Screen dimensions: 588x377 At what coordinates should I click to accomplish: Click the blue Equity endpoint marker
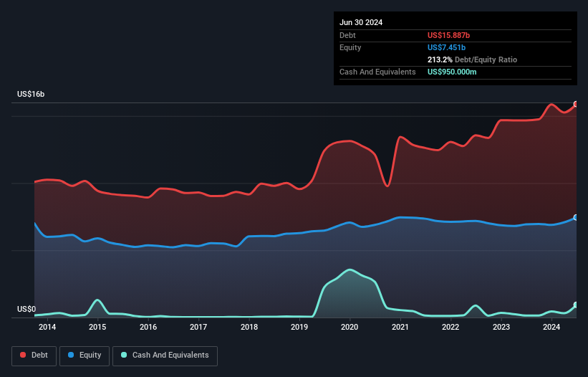pos(576,218)
